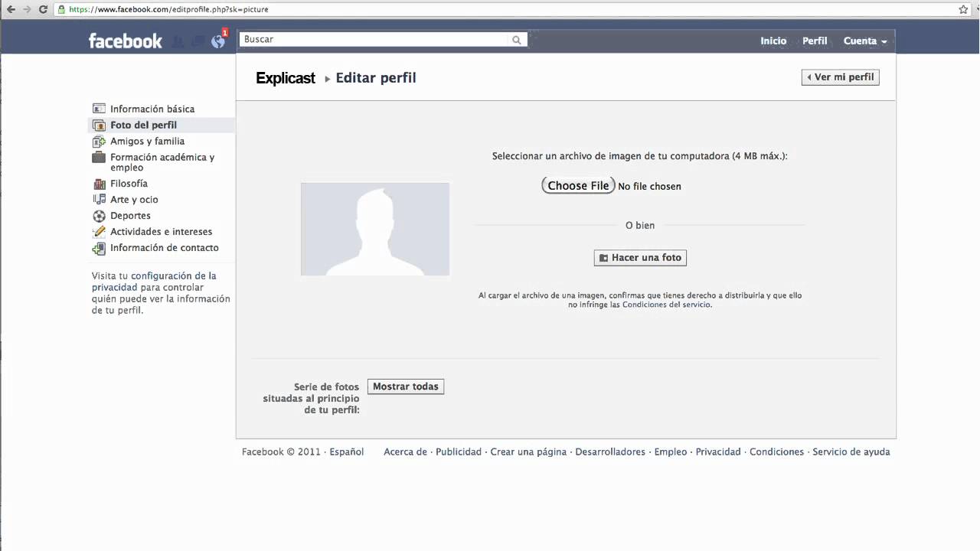Click 'No file chosen' text
The width and height of the screenshot is (980, 551).
pos(649,186)
